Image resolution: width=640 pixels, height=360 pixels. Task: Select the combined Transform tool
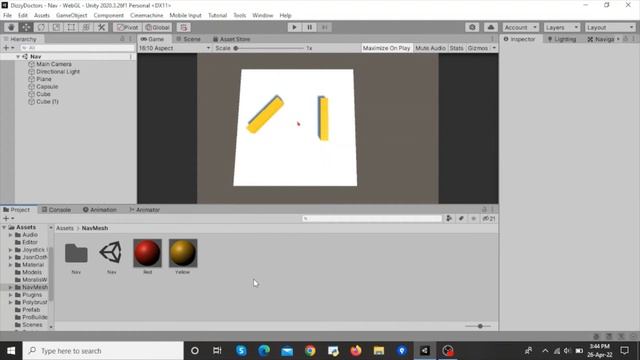click(x=86, y=27)
